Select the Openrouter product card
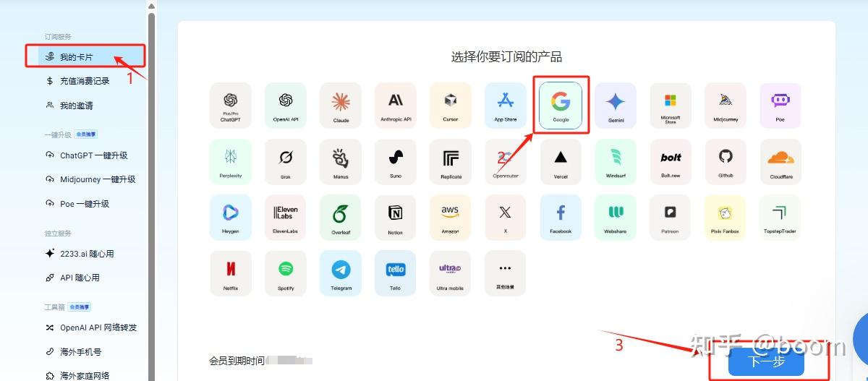The image size is (868, 381). click(x=506, y=162)
